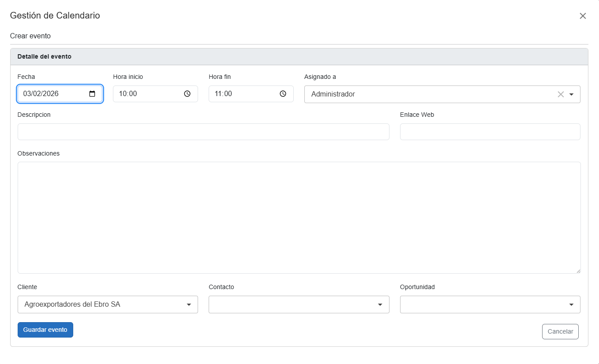The width and height of the screenshot is (599, 364).
Task: Grab the Observaciones resize handle
Action: pyautogui.click(x=578, y=271)
